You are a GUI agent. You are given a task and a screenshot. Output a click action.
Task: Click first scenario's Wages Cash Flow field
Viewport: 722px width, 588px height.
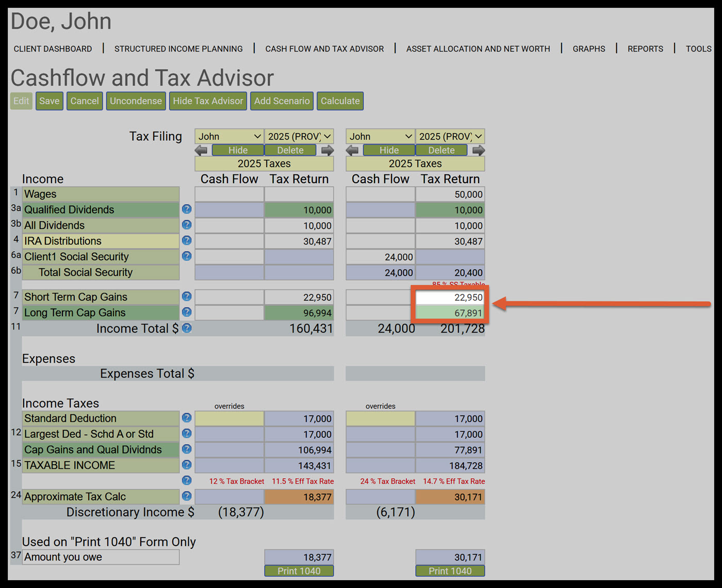coord(229,194)
